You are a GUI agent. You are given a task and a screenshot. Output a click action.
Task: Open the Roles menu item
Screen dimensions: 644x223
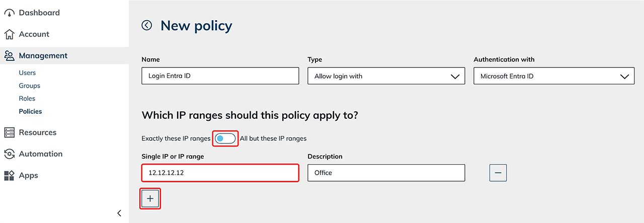tap(27, 99)
